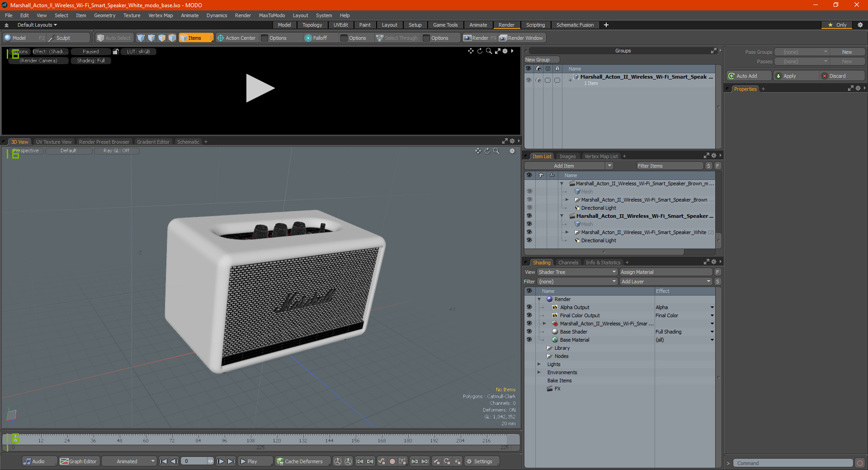Open the Schematic viewport tab
Viewport: 868px width, 470px height.
(188, 142)
